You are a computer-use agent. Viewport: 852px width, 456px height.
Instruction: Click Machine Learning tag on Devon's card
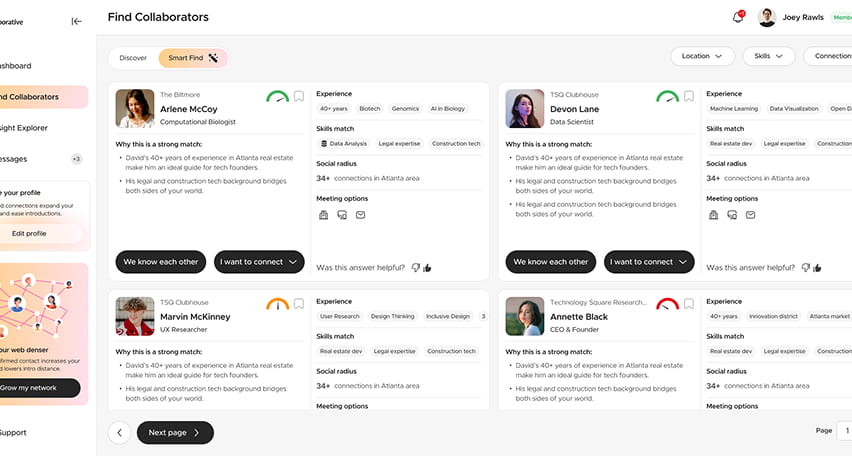[734, 109]
